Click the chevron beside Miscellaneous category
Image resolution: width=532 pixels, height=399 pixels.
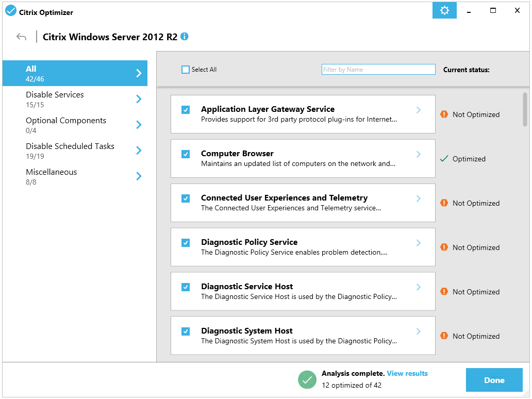(x=139, y=176)
